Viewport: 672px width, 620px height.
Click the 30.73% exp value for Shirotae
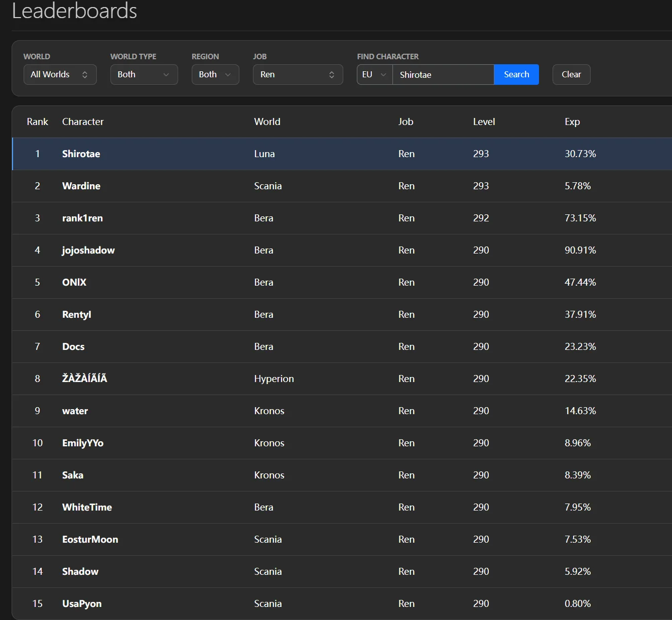pos(581,154)
